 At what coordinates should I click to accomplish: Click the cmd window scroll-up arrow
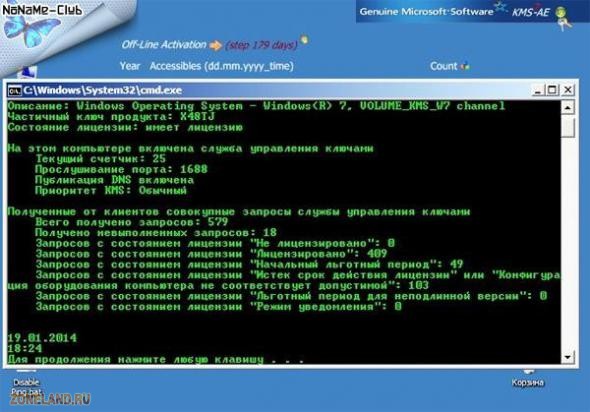point(567,108)
